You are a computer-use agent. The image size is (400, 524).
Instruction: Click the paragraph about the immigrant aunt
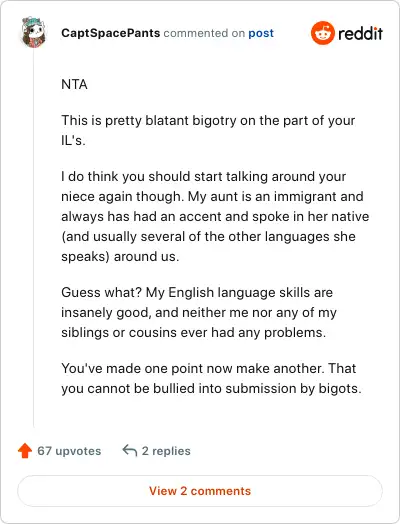pyautogui.click(x=215, y=216)
